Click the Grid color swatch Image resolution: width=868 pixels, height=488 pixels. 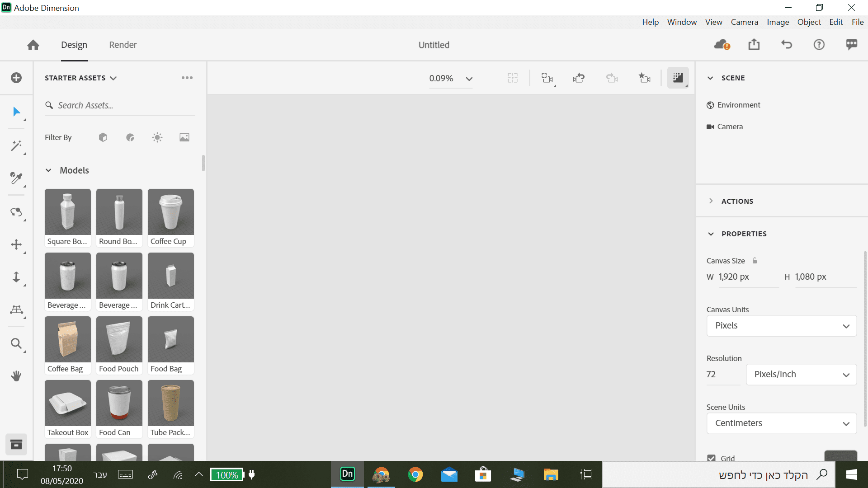[x=840, y=455]
